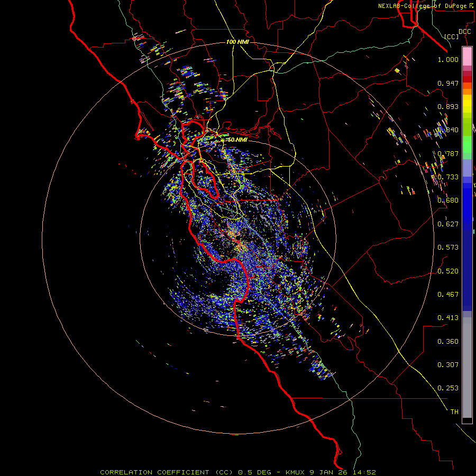Pick the pink swatch atop the color bar
This screenshot has width=476, height=476.
(x=467, y=56)
